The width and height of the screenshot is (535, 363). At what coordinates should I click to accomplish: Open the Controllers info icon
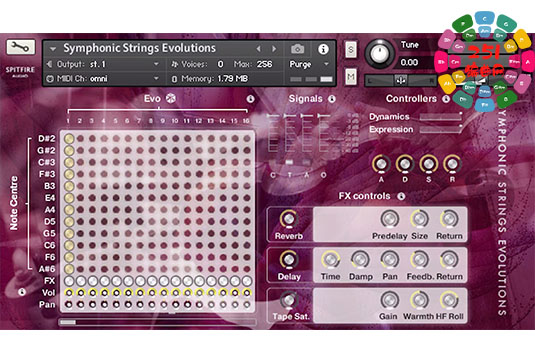tap(446, 99)
